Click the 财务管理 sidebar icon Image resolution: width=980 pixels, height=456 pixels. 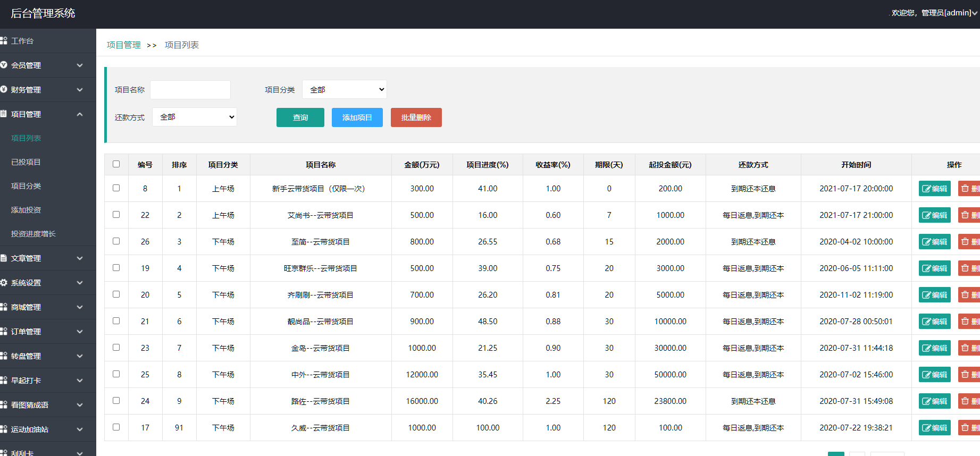pyautogui.click(x=4, y=89)
